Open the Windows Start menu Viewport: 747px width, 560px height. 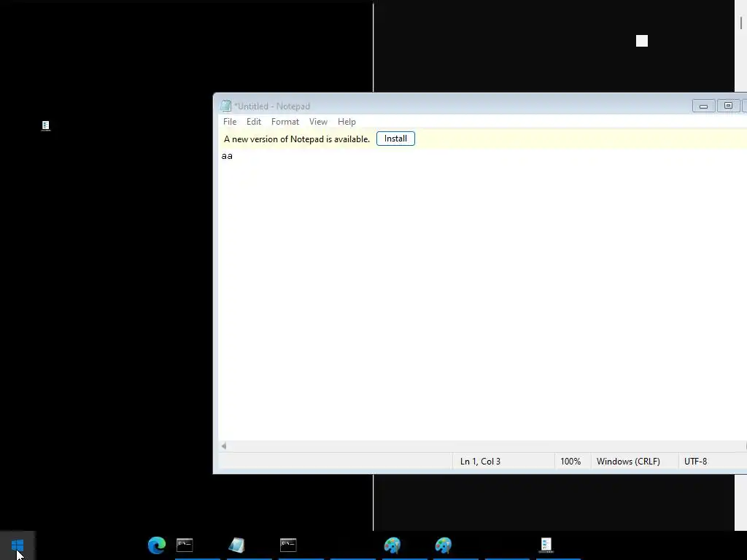[x=18, y=545]
